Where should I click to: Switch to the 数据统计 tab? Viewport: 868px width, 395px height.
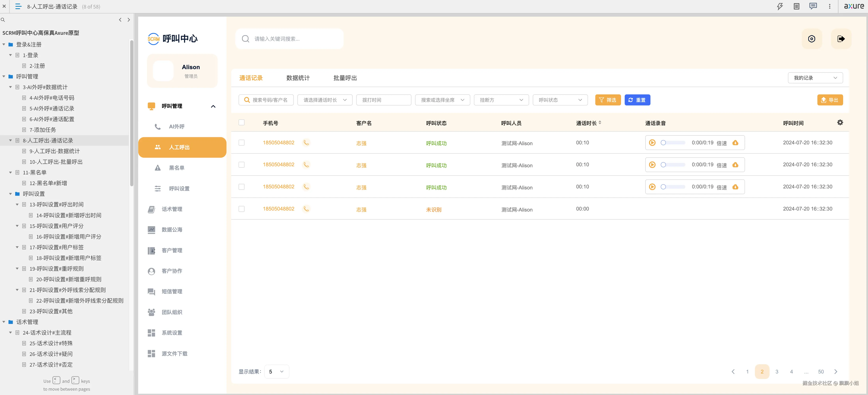click(x=297, y=78)
